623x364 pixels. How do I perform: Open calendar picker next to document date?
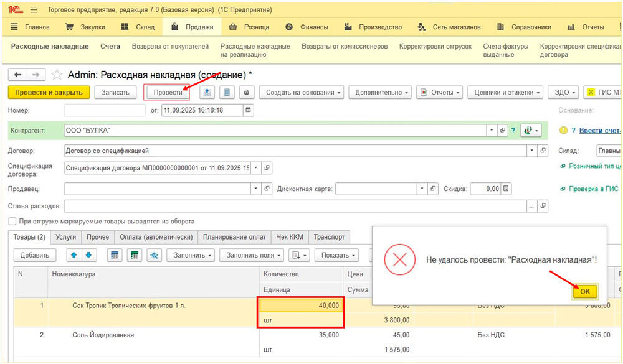click(249, 110)
